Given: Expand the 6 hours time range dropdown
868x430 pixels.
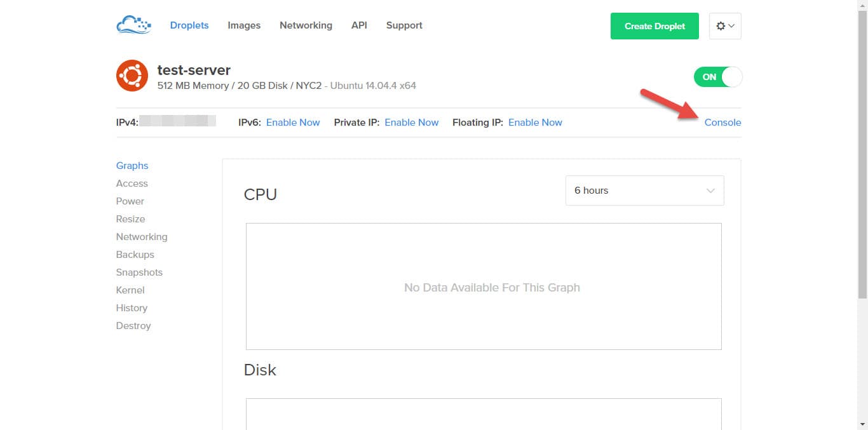Looking at the screenshot, I should pos(644,191).
